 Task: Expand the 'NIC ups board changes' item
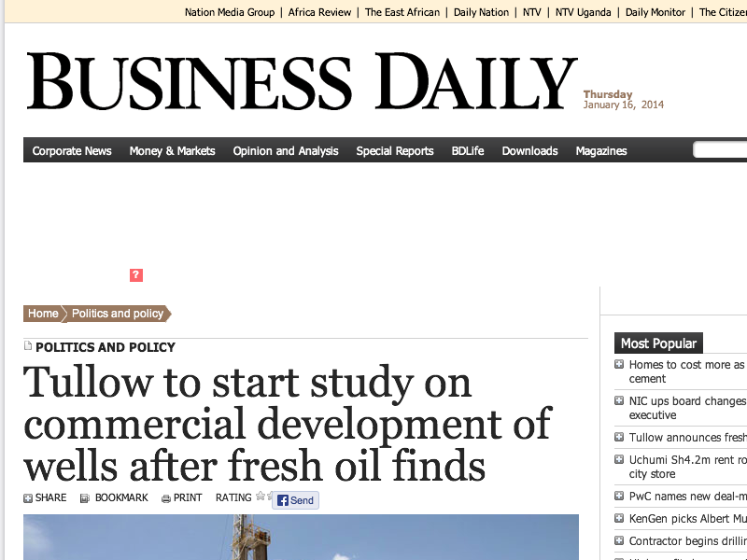pos(619,401)
